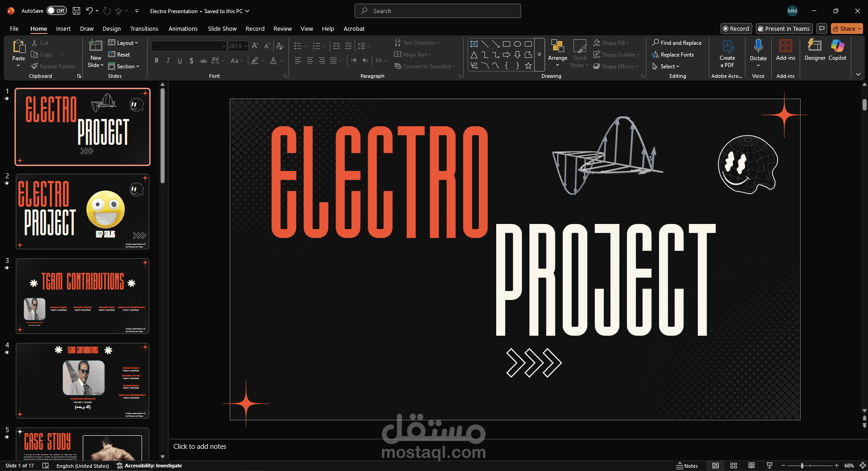The height and width of the screenshot is (471, 868).
Task: Collapse the ribbon with the chevron
Action: click(858, 75)
